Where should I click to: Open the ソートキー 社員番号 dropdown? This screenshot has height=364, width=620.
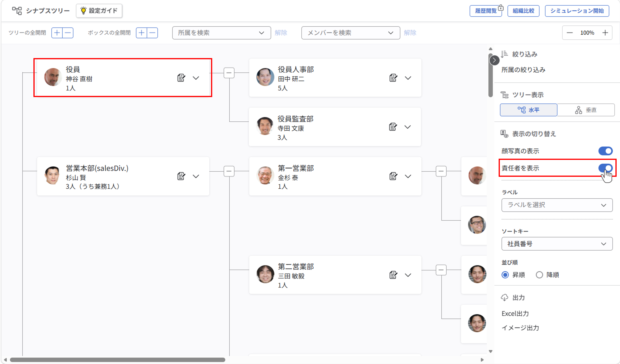coord(557,244)
